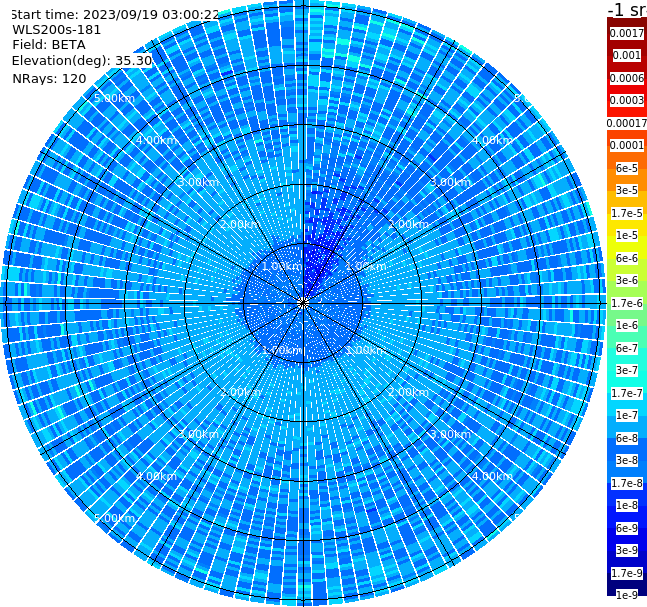Click the center origin of the polar plot

pyautogui.click(x=303, y=303)
